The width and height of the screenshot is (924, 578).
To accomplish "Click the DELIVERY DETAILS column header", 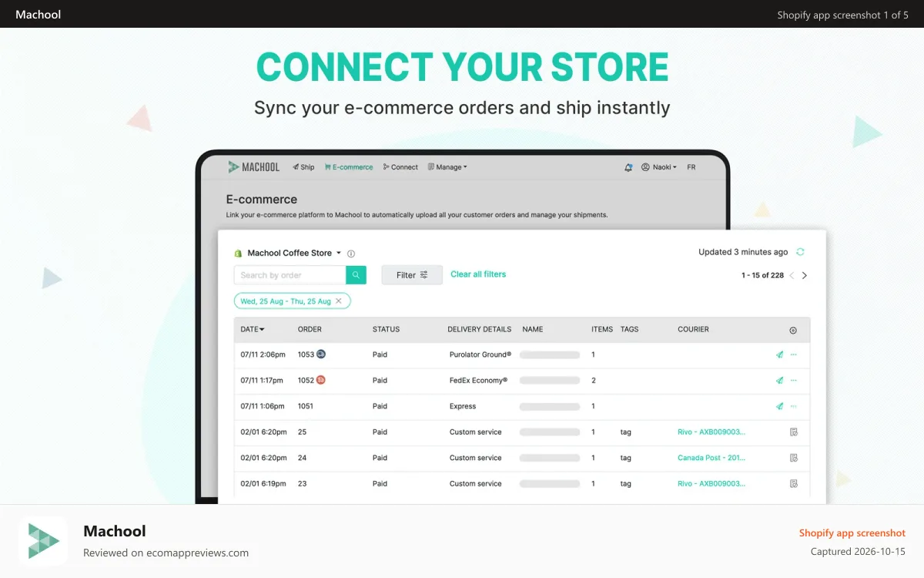I will (x=479, y=329).
